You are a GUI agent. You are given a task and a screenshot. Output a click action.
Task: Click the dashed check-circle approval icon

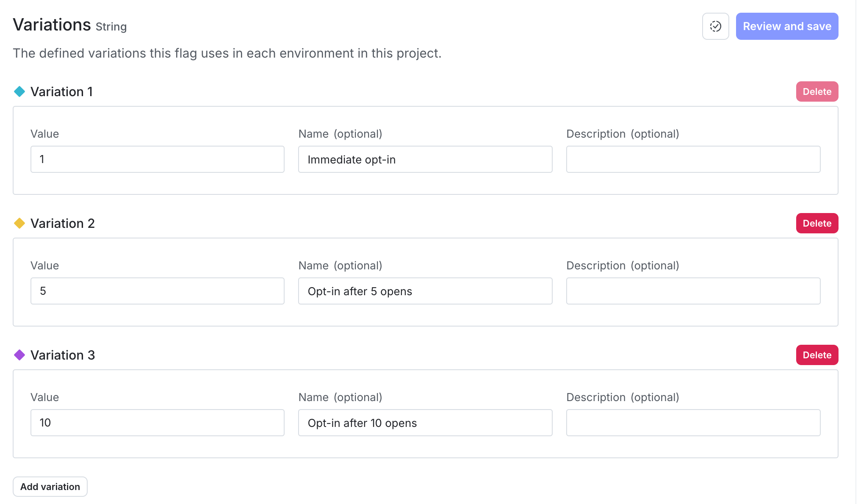715,26
